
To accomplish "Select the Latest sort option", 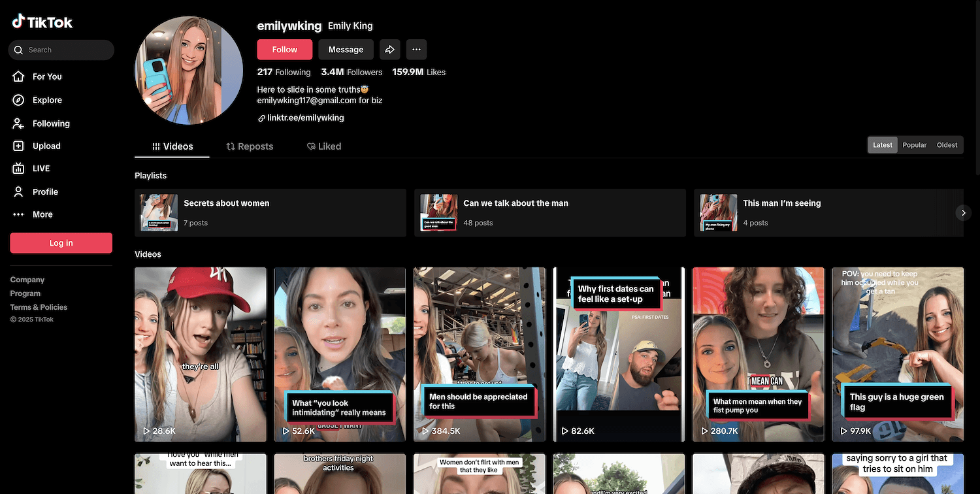I will 882,145.
